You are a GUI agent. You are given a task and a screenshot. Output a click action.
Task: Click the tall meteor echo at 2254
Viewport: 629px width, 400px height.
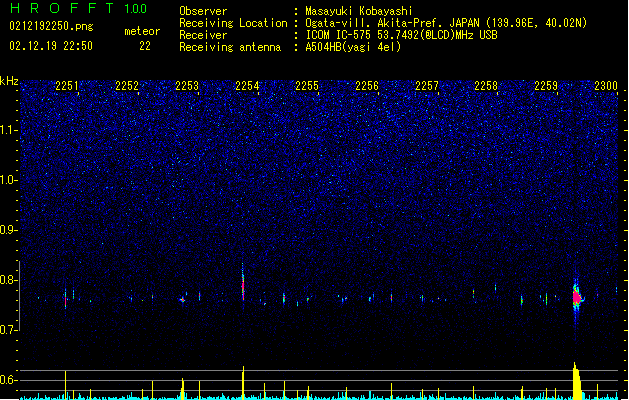pos(243,283)
